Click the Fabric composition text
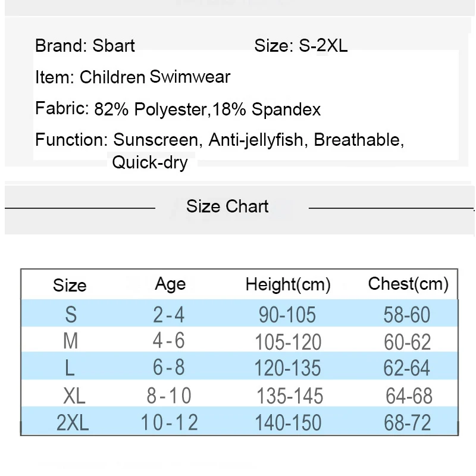476x476 pixels. [177, 109]
